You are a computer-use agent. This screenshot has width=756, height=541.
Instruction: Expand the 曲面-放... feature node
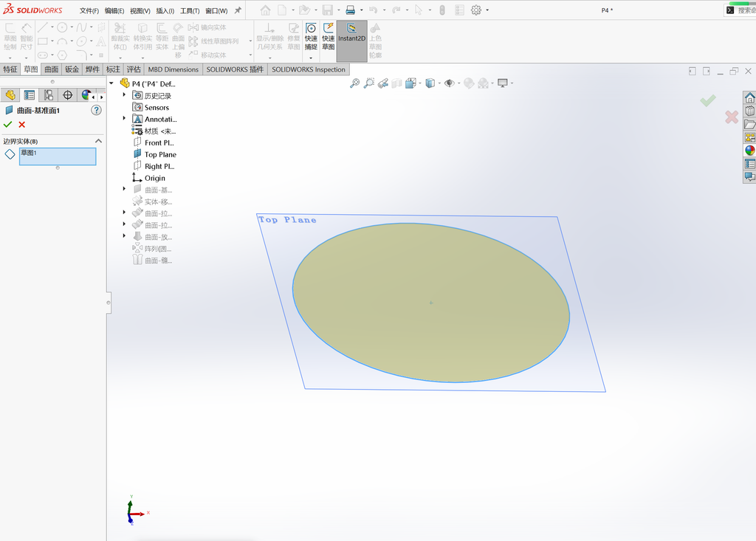point(124,235)
